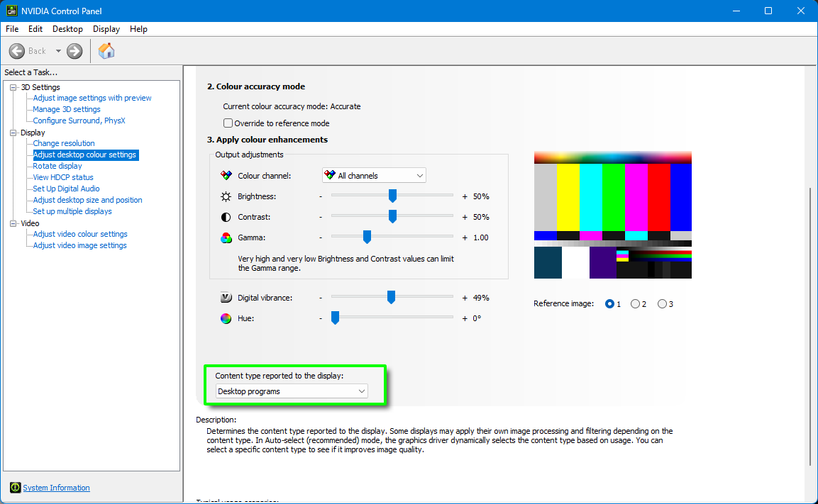Click the '2. Colour accuracy mode' heading

[x=256, y=86]
